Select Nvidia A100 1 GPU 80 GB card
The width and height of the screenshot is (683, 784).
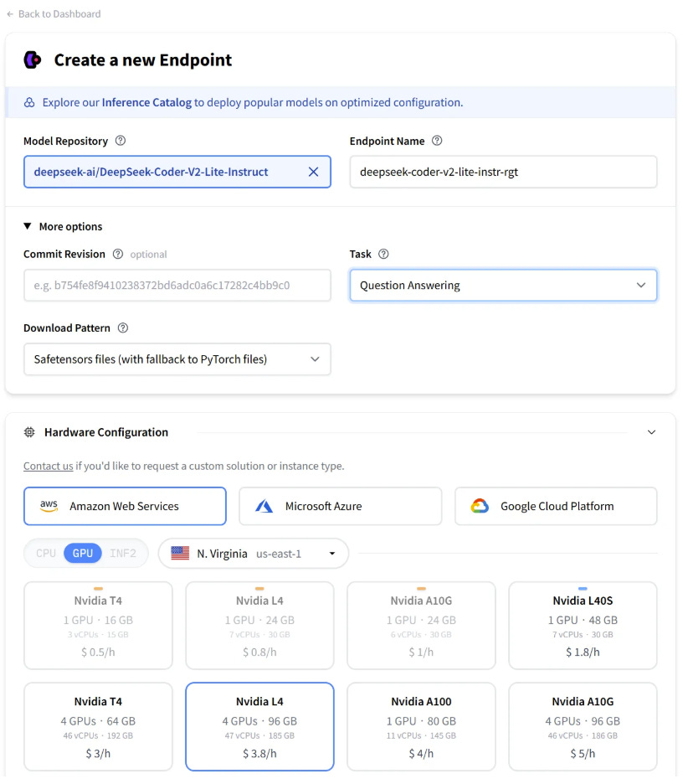point(421,726)
